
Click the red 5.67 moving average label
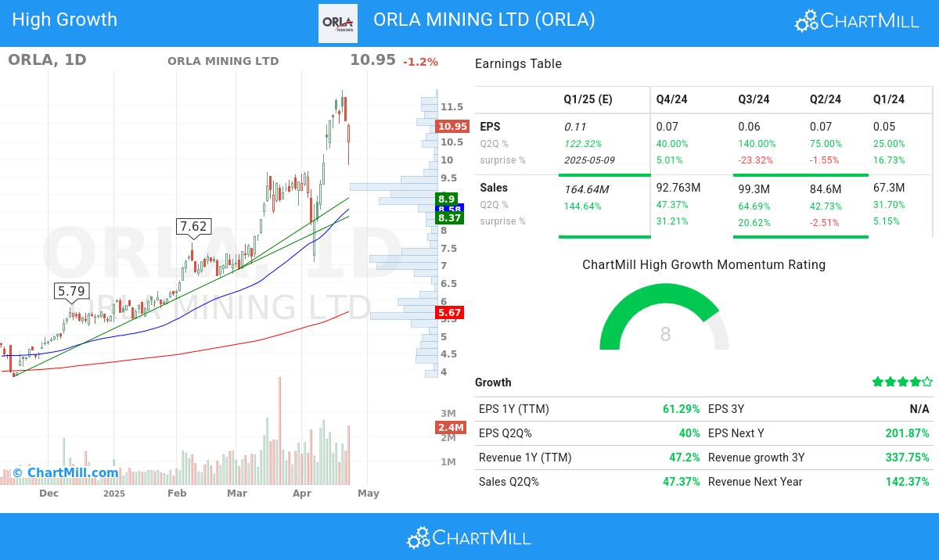click(450, 312)
